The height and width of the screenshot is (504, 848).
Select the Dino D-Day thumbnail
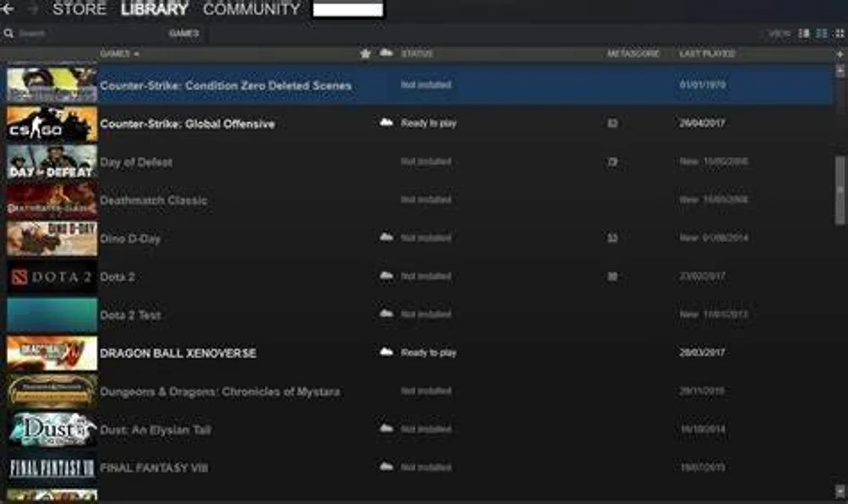[52, 238]
